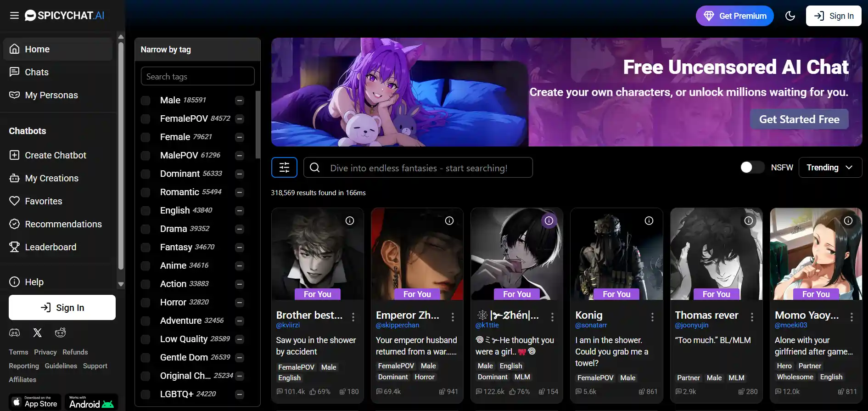The width and height of the screenshot is (868, 411).
Task: Open the hamburger menu icon
Action: coord(14,16)
